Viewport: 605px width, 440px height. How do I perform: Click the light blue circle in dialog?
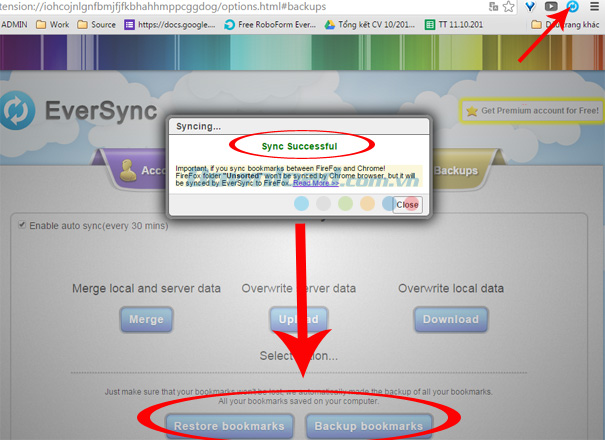(x=301, y=203)
